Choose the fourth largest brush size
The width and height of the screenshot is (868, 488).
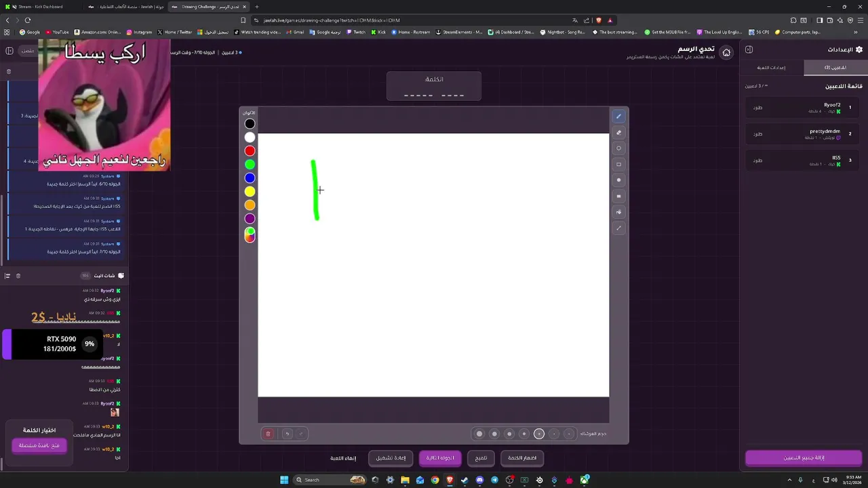point(524,434)
